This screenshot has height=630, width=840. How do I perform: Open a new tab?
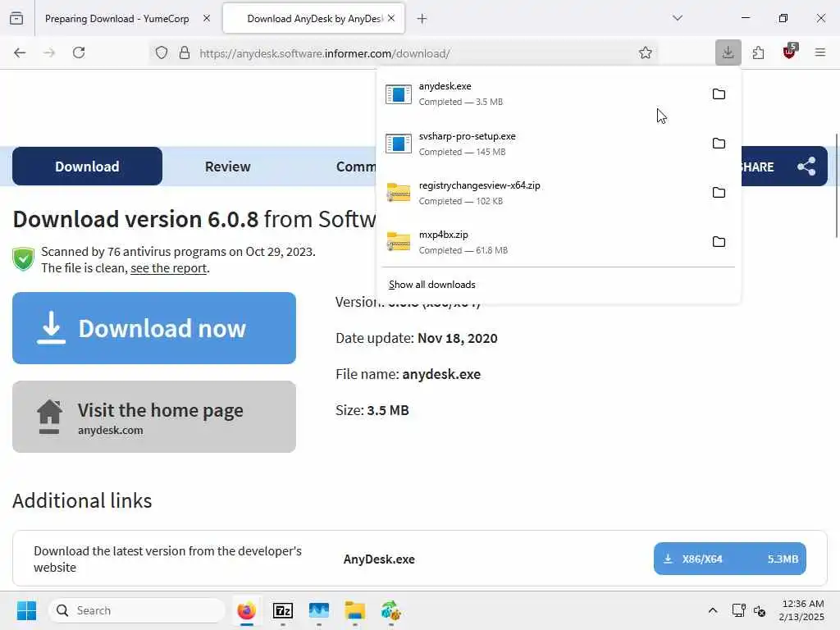coord(422,19)
